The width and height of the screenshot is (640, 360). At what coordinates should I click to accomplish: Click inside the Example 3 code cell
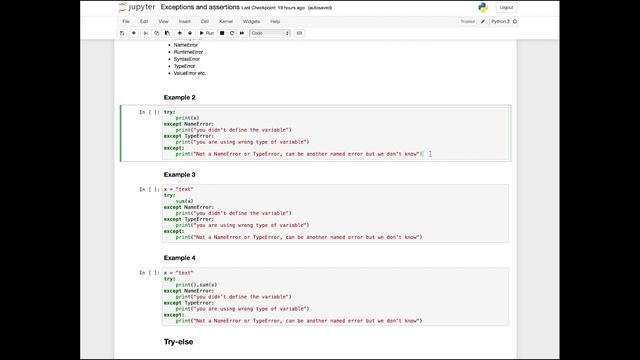click(x=335, y=213)
